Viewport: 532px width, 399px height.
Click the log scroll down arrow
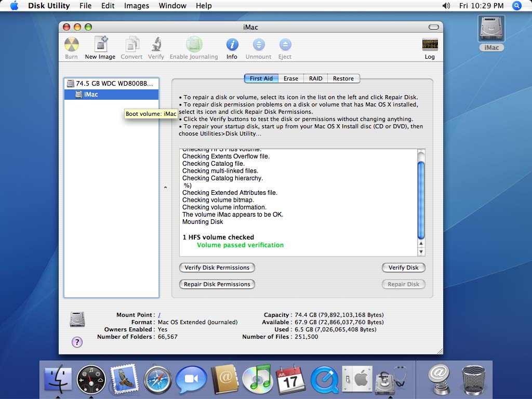[421, 252]
